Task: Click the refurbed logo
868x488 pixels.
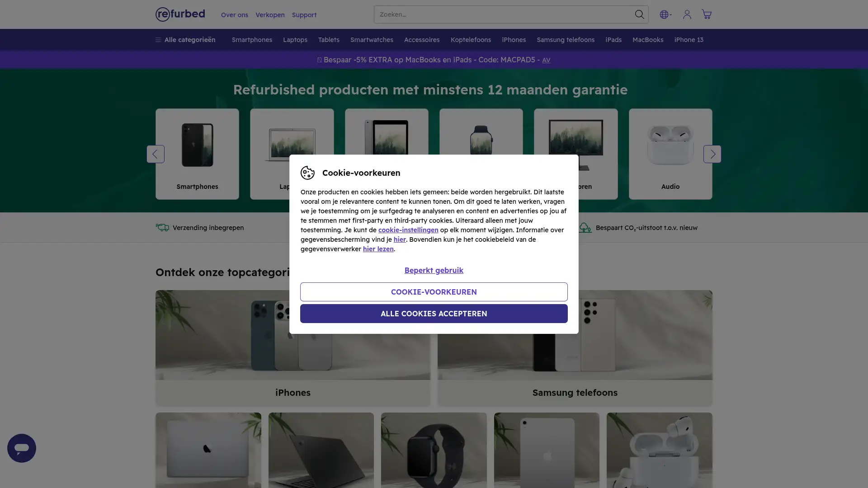Action: point(180,14)
